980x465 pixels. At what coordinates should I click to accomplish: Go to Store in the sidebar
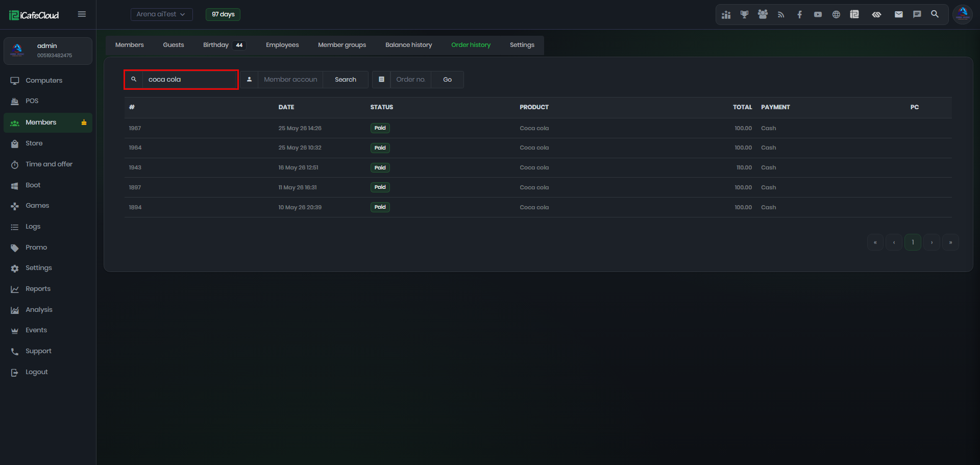(48, 143)
